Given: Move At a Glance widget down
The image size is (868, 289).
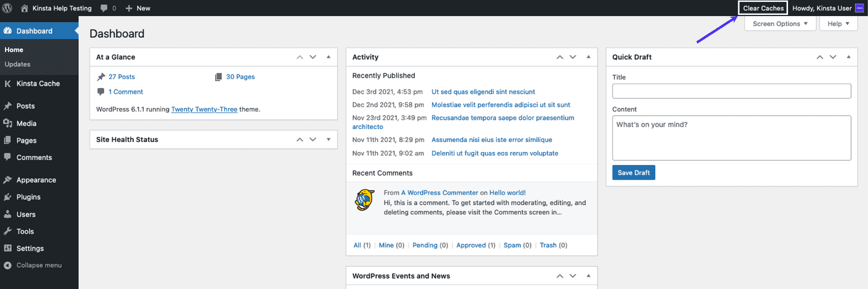Looking at the screenshot, I should pos(313,57).
